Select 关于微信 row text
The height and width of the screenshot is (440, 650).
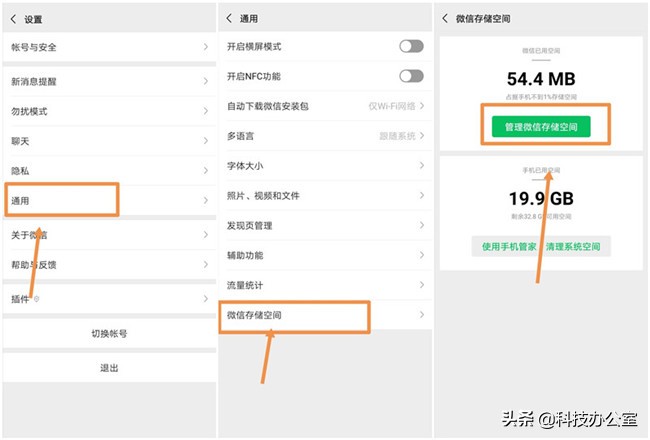(x=29, y=235)
